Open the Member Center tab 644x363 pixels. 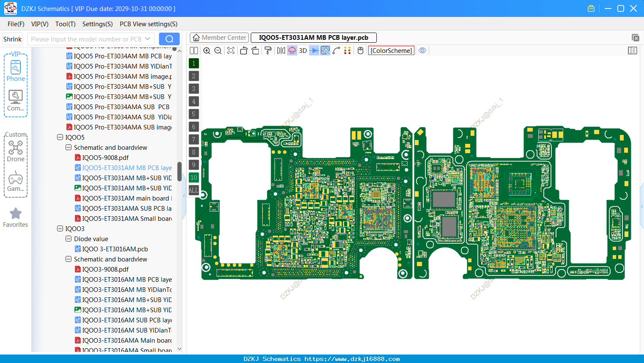(x=219, y=38)
